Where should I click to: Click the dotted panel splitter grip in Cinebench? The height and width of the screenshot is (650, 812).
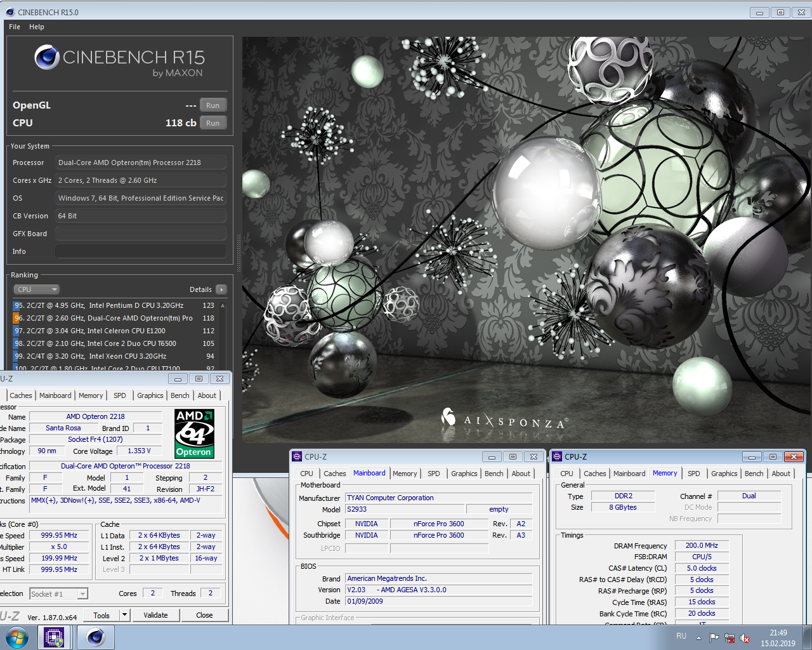pyautogui.click(x=239, y=253)
